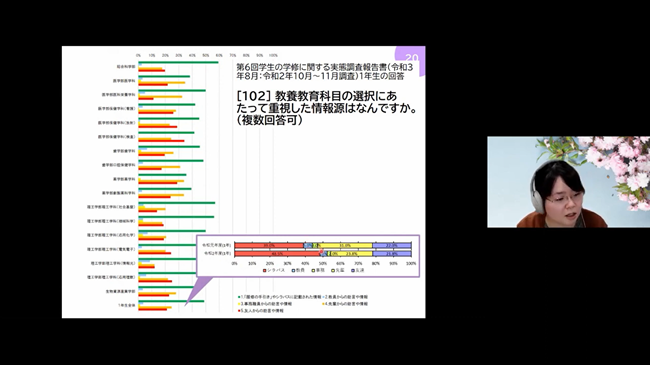Click the legend entry 2.教員からの助言や情報
This screenshot has width=650, height=365.
(x=345, y=297)
